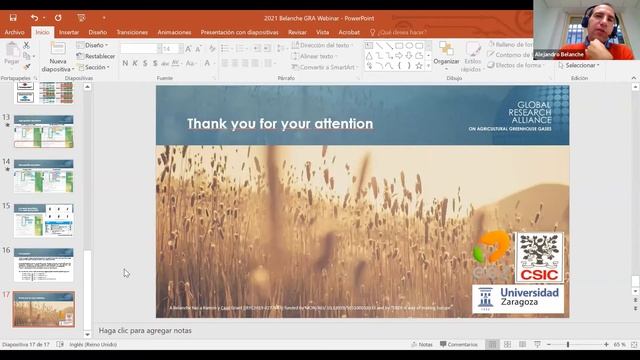The height and width of the screenshot is (360, 640).
Task: Open Estilos rápidos gallery
Action: (472, 58)
